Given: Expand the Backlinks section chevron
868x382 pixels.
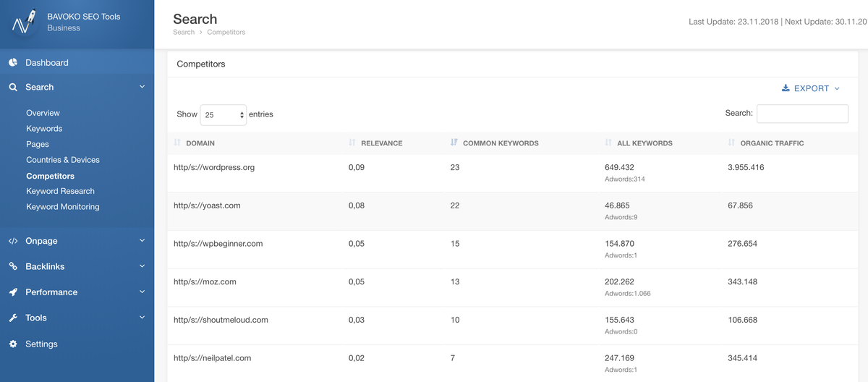Looking at the screenshot, I should pyautogui.click(x=142, y=266).
